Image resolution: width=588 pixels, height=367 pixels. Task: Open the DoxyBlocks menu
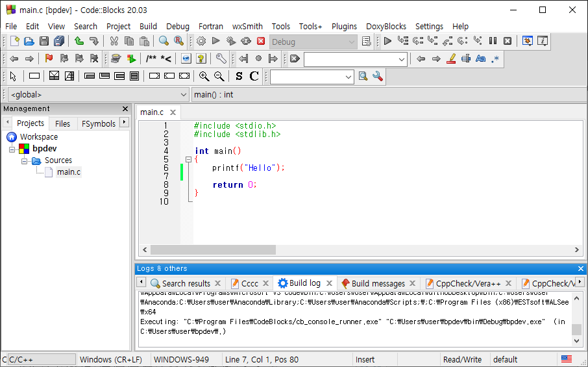(386, 26)
